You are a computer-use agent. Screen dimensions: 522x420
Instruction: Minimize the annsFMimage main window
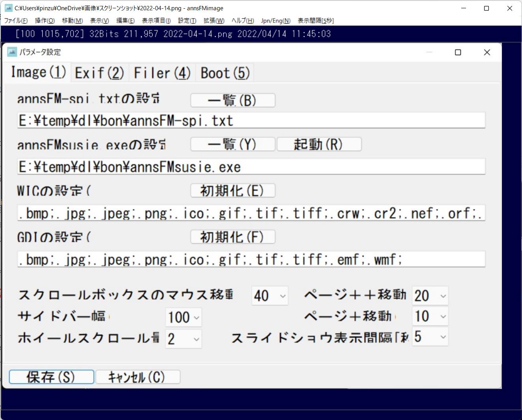pyautogui.click(x=464, y=8)
